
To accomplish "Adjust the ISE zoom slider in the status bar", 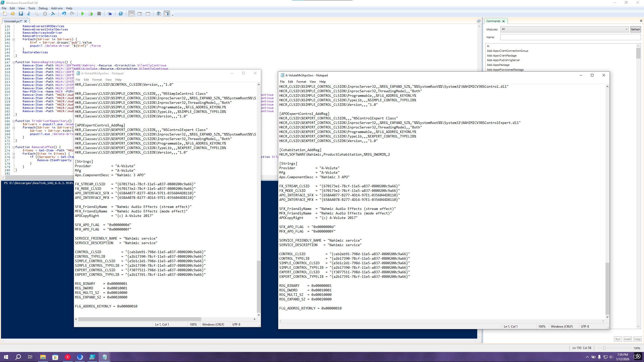I will (x=604, y=348).
